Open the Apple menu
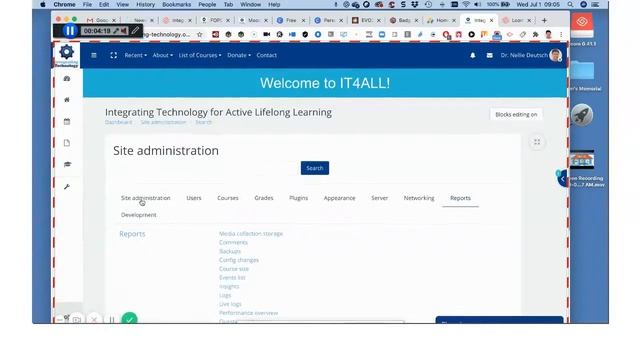Screen dimensions: 640x360 (x=43, y=4)
